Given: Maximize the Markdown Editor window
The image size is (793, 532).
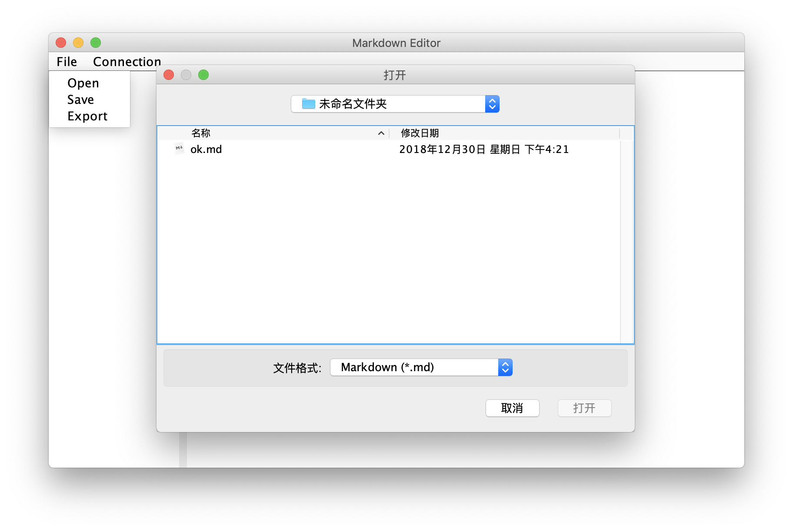Looking at the screenshot, I should pyautogui.click(x=96, y=43).
